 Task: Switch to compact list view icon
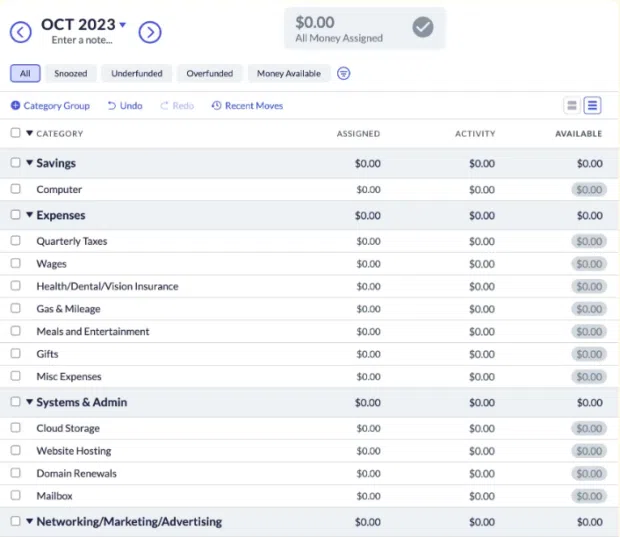(x=572, y=105)
